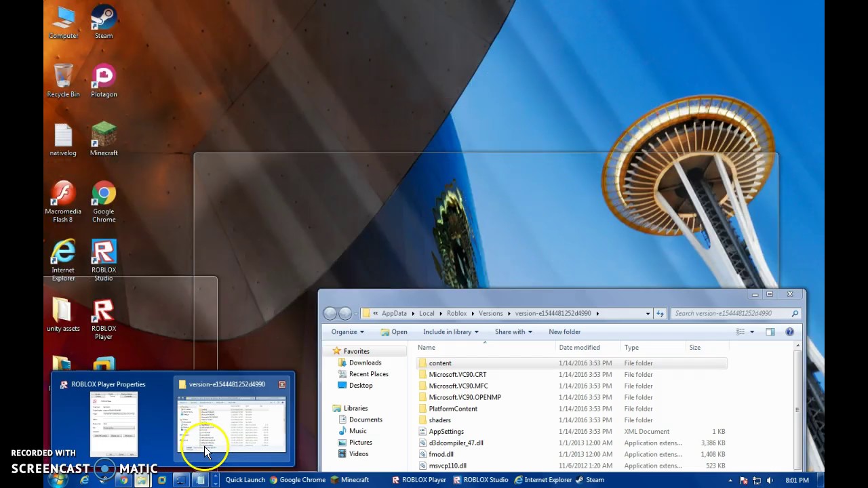The image size is (868, 488).
Task: Click the Explorer Back navigation button
Action: tap(330, 313)
